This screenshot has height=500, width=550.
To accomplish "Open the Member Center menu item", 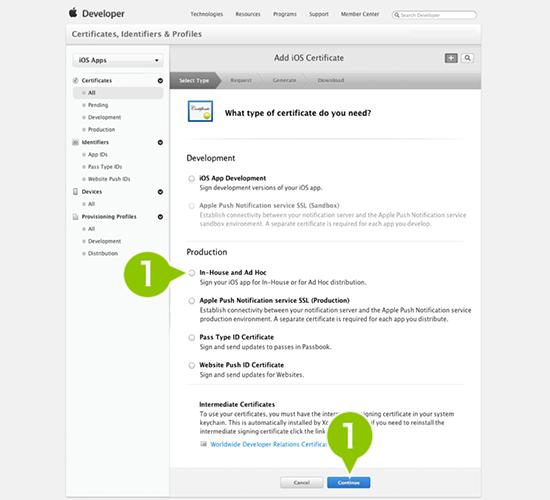I will click(360, 14).
